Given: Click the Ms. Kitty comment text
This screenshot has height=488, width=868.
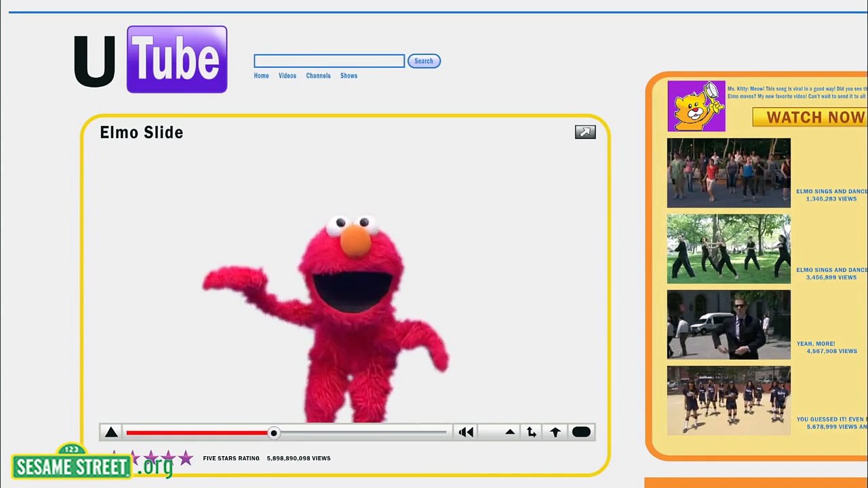Looking at the screenshot, I should pos(797,93).
